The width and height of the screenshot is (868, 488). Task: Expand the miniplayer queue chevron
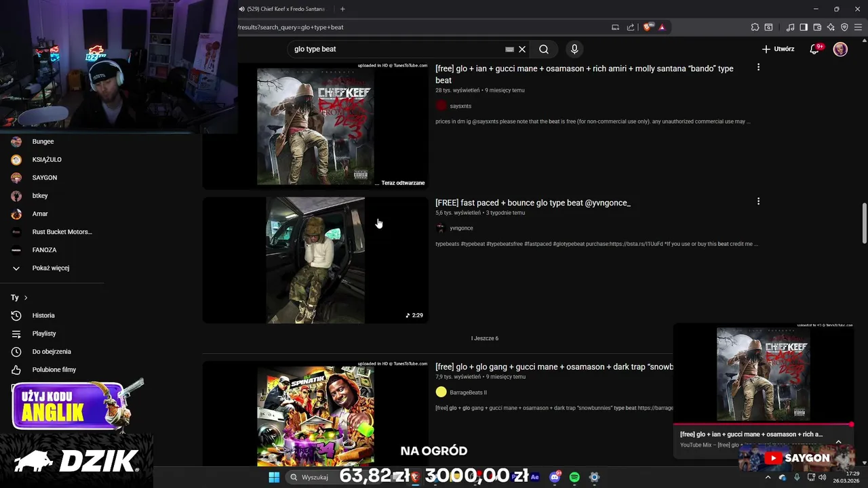click(x=839, y=442)
